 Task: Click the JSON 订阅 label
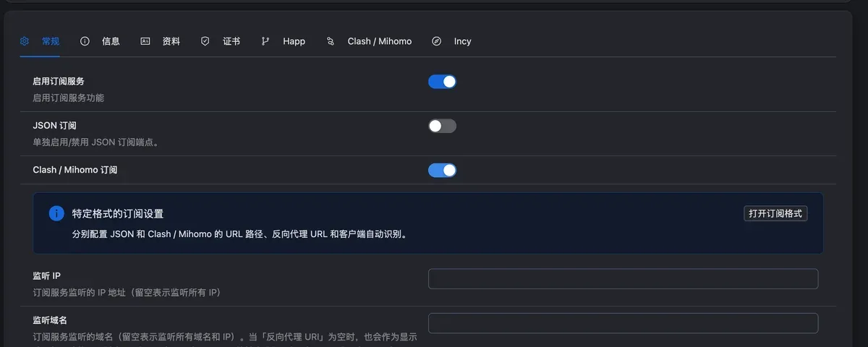pyautogui.click(x=55, y=126)
